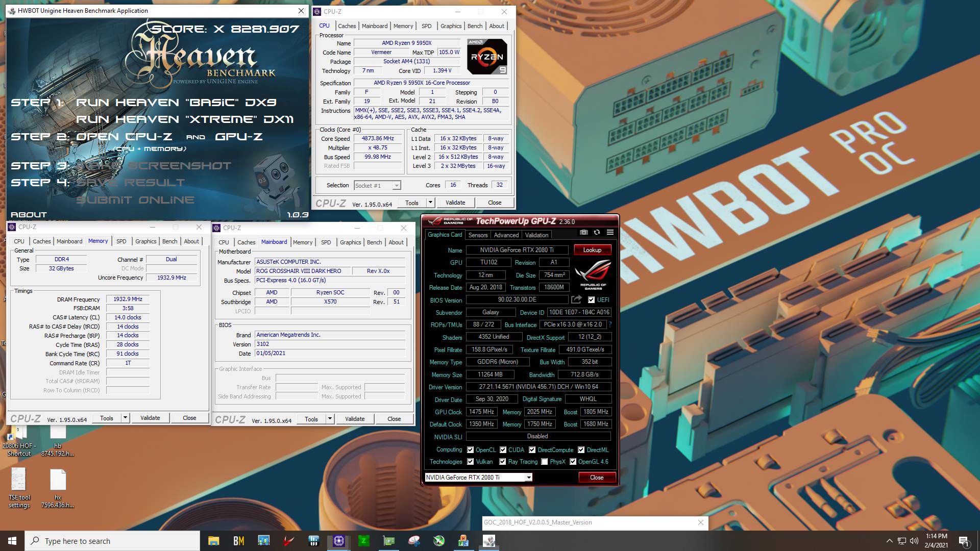Viewport: 980px width, 551px height.
Task: Toggle the DirectCompute checkbox
Action: point(532,449)
